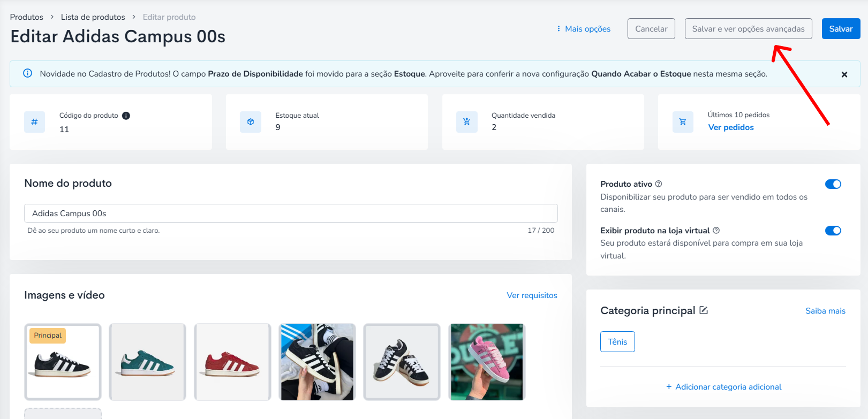
Task: Toggle the Produto ativo switch
Action: tap(833, 184)
